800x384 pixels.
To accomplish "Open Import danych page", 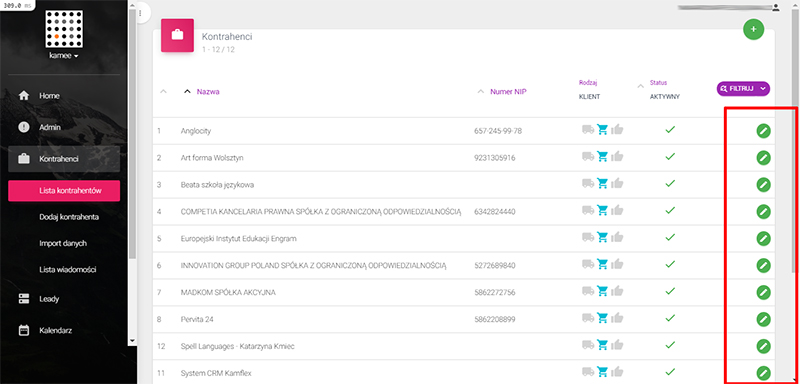I will pyautogui.click(x=63, y=243).
